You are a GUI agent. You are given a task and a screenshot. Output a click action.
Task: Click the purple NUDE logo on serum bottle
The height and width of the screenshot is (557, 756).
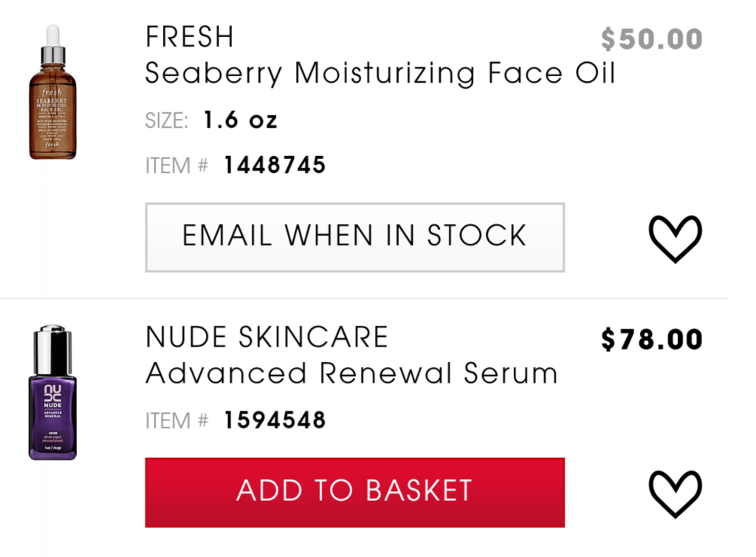[52, 395]
